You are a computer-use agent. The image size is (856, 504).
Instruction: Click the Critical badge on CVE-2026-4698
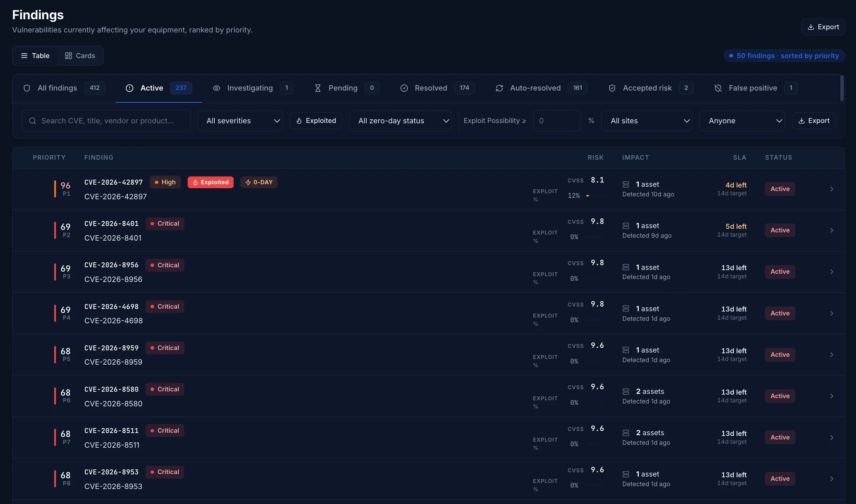click(165, 307)
